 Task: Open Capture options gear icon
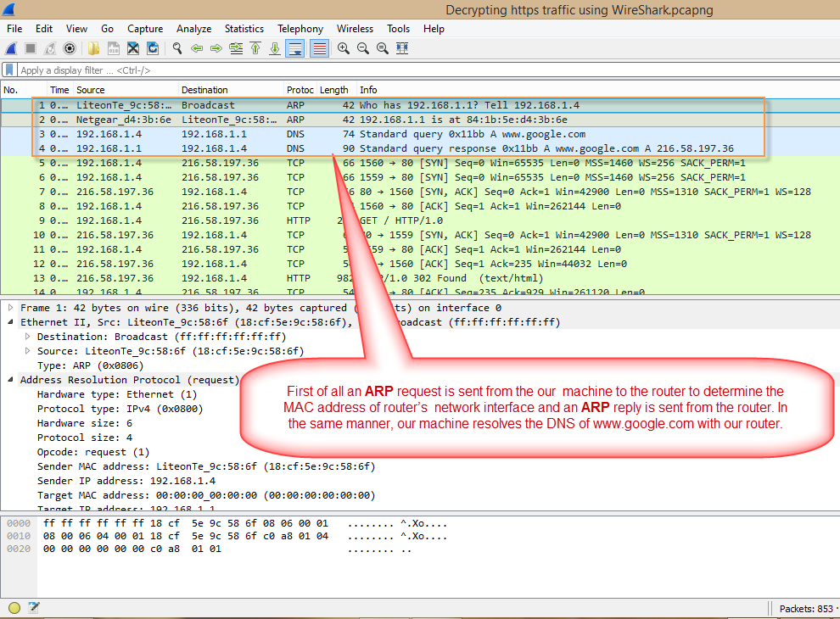tap(70, 48)
